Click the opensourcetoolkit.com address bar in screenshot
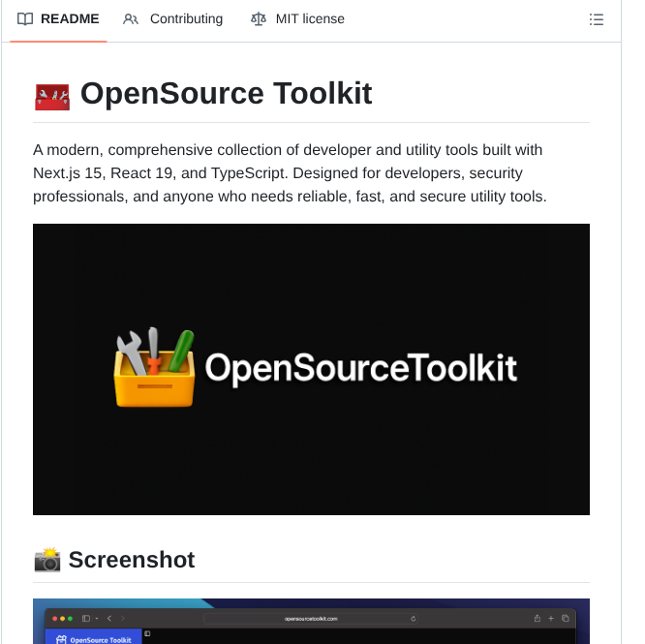 (311, 619)
